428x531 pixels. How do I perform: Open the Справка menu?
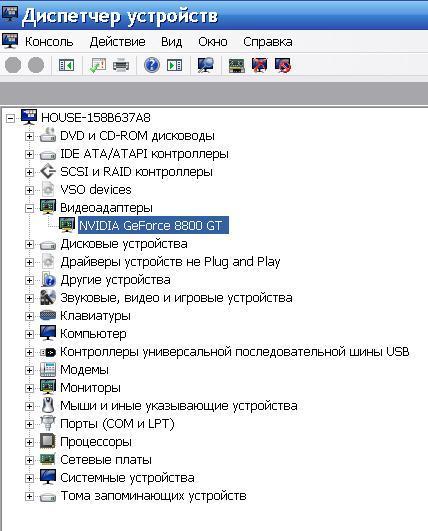268,42
